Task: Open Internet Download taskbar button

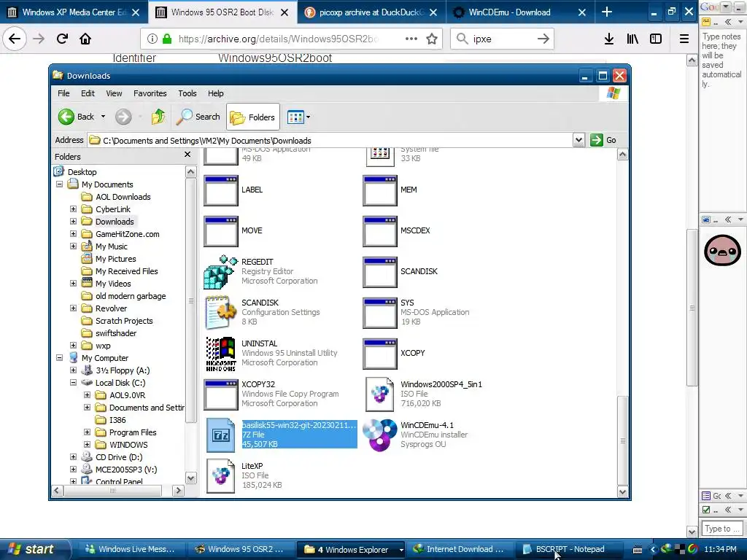Action: pos(460,549)
